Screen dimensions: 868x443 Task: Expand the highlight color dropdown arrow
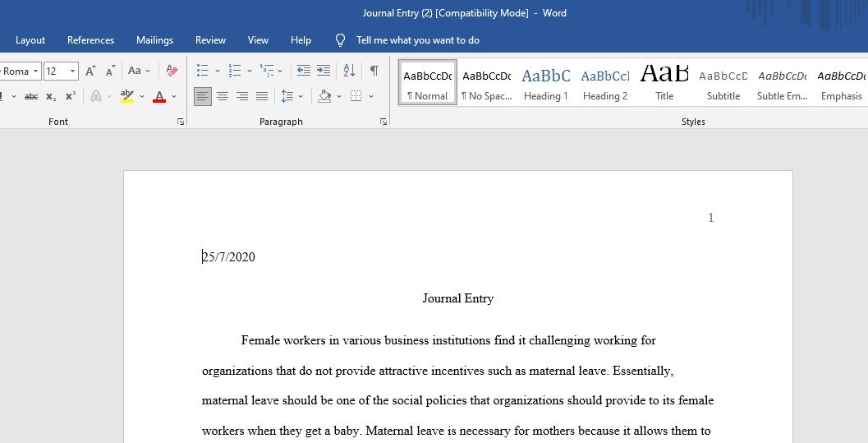click(142, 96)
